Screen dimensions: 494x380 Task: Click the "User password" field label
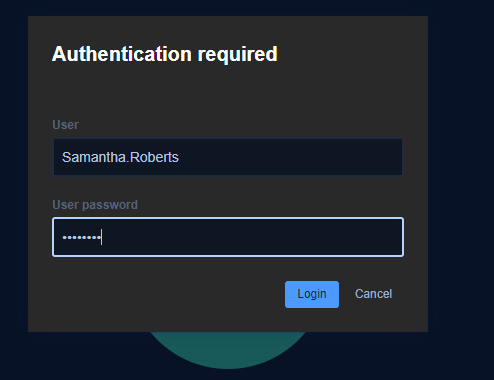(95, 205)
